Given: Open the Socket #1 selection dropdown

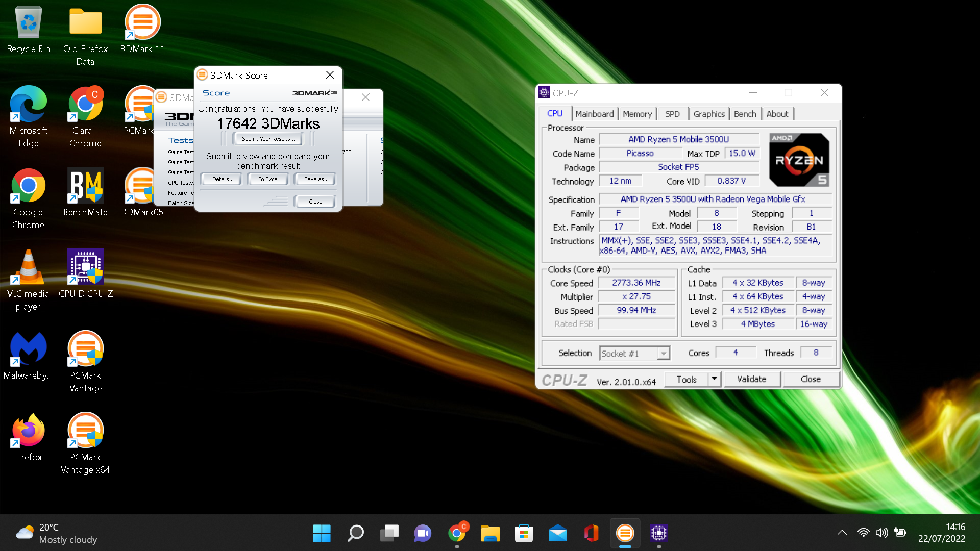Looking at the screenshot, I should [x=634, y=354].
